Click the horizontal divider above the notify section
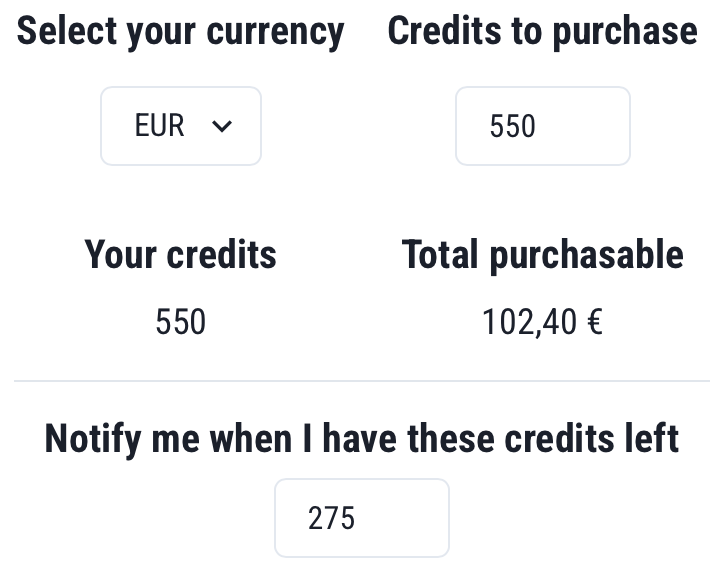 [x=361, y=381]
